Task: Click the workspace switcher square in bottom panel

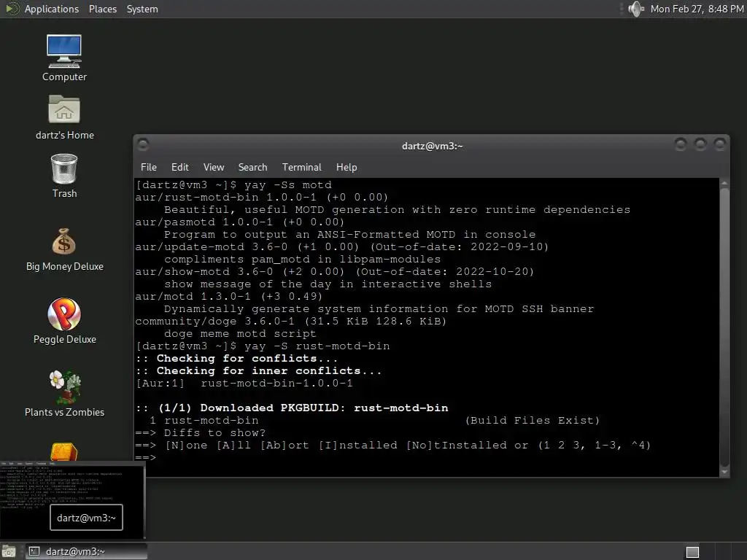Action: (692, 552)
